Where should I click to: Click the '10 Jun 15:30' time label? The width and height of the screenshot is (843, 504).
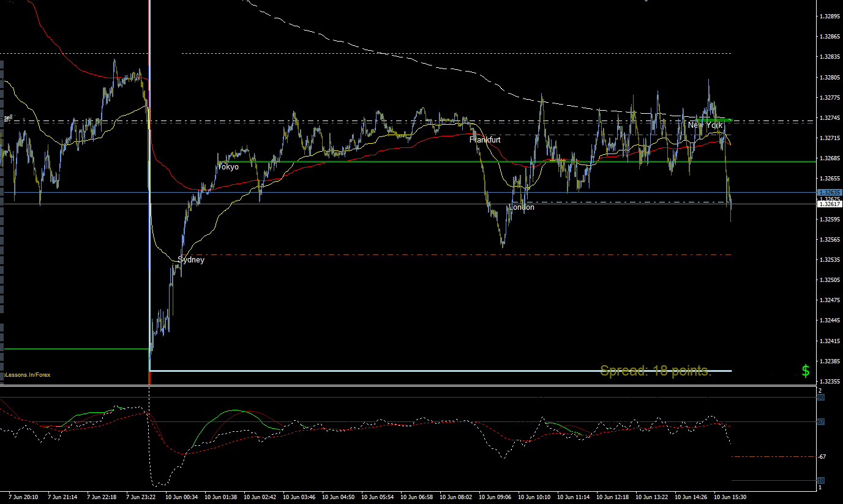point(730,497)
